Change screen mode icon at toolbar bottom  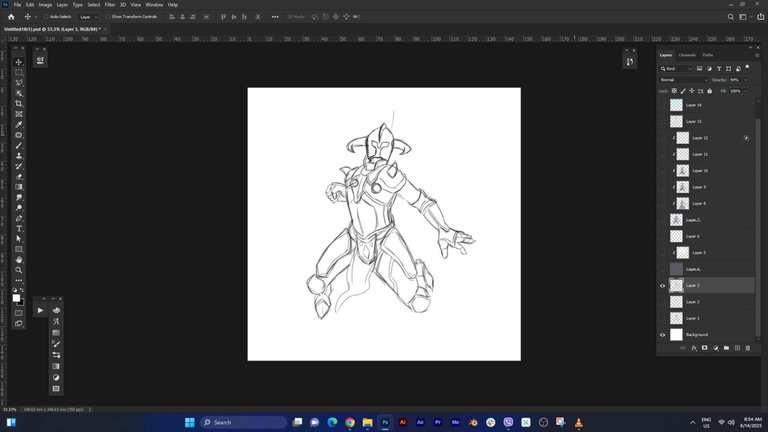(x=19, y=324)
